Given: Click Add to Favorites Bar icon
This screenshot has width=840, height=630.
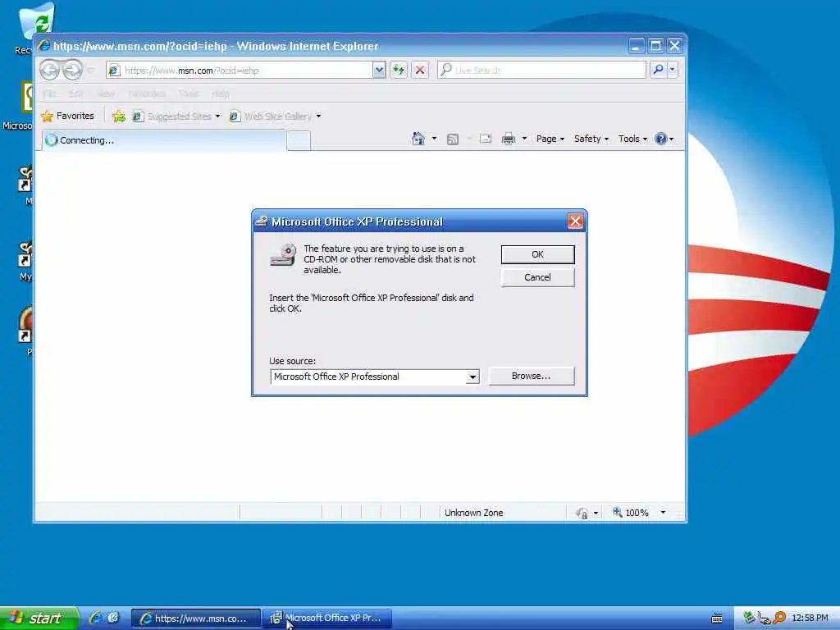Looking at the screenshot, I should click(x=119, y=116).
